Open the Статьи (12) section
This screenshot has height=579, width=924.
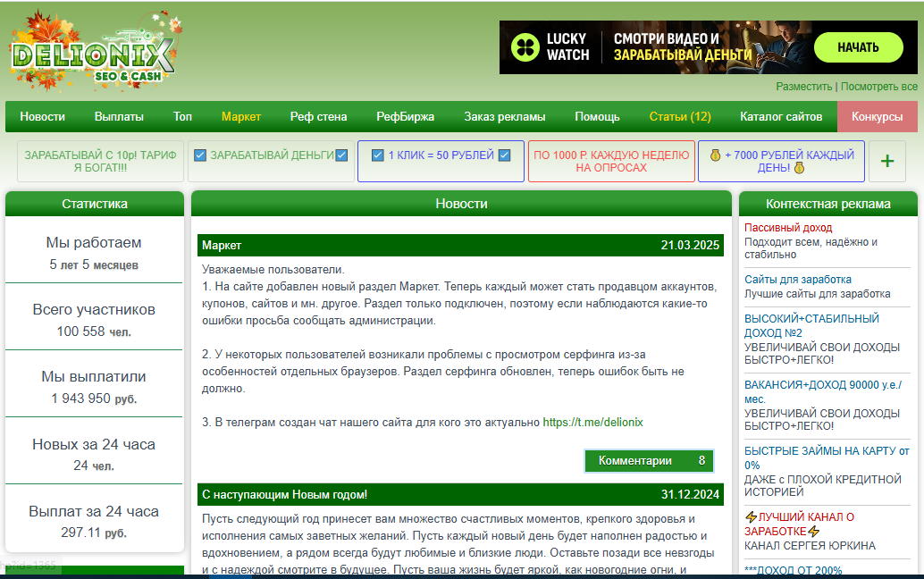[680, 117]
